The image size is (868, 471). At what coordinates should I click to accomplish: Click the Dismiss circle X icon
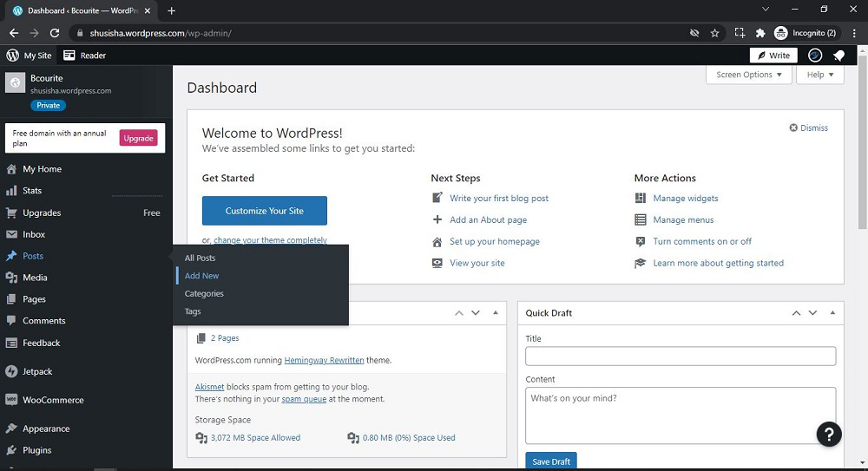point(793,128)
